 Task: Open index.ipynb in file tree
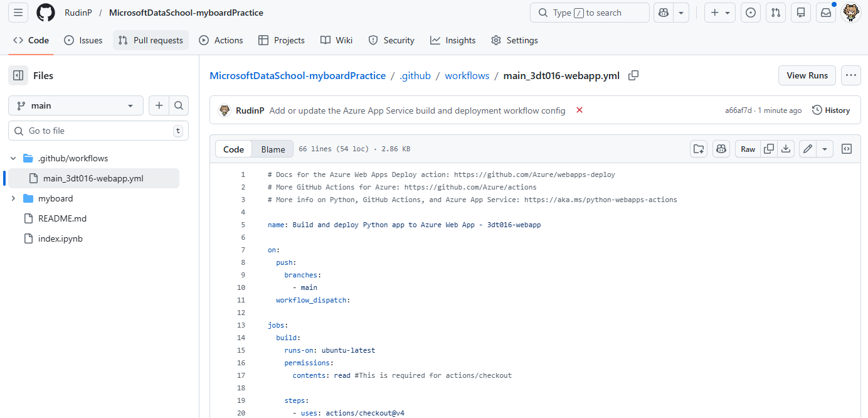(60, 238)
